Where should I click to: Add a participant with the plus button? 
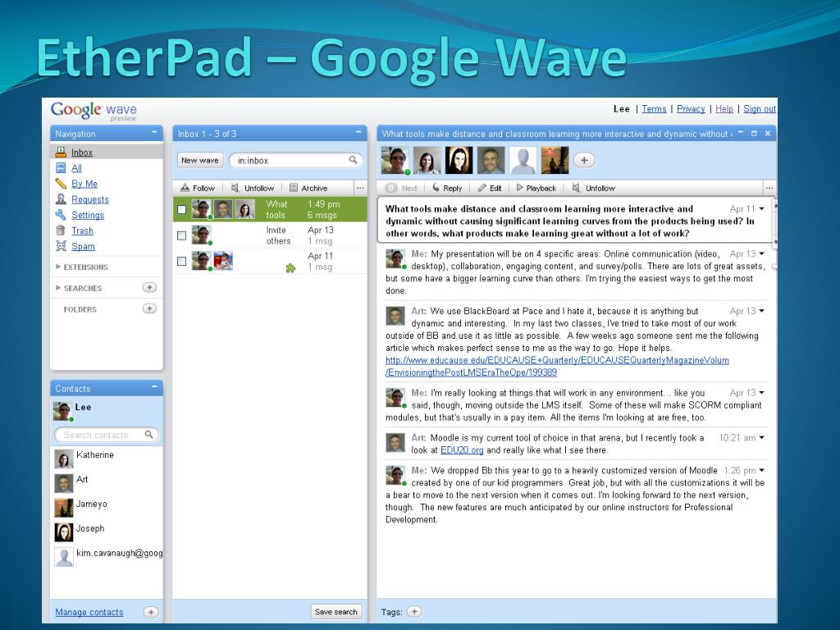click(x=584, y=160)
